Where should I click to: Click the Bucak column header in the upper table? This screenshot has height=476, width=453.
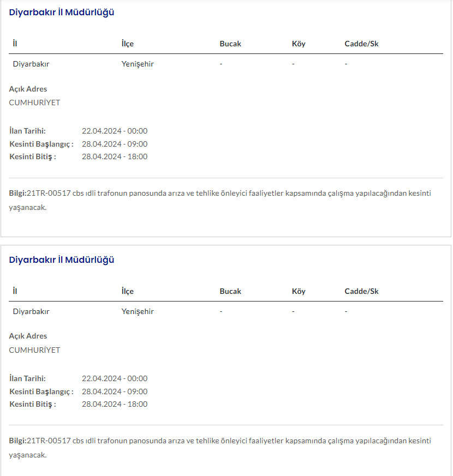230,44
